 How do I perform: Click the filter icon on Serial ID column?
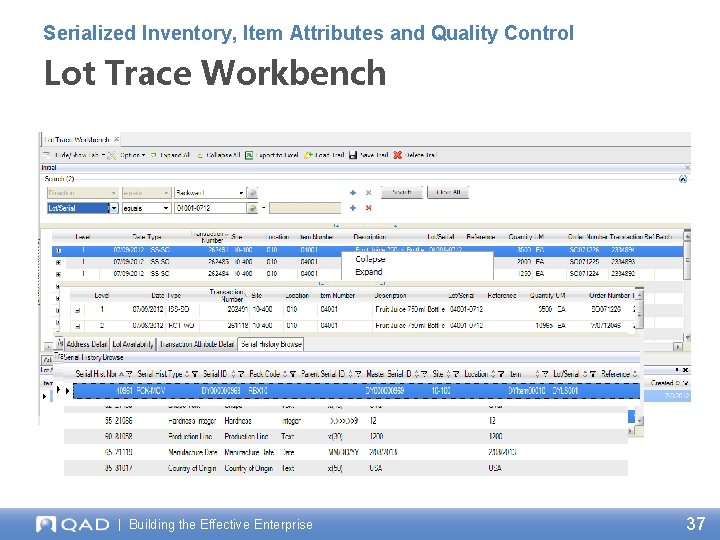click(242, 374)
